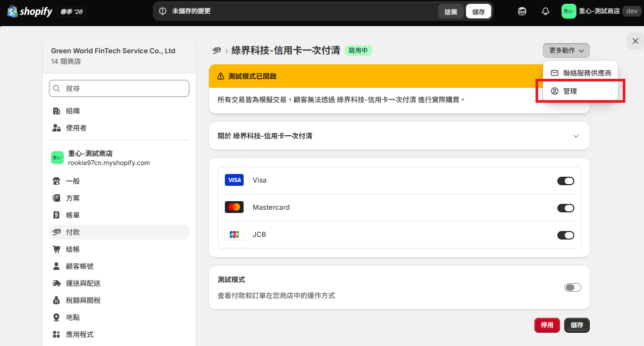The height and width of the screenshot is (346, 644).
Task: Focus the 搜尋 search field
Action: 119,88
